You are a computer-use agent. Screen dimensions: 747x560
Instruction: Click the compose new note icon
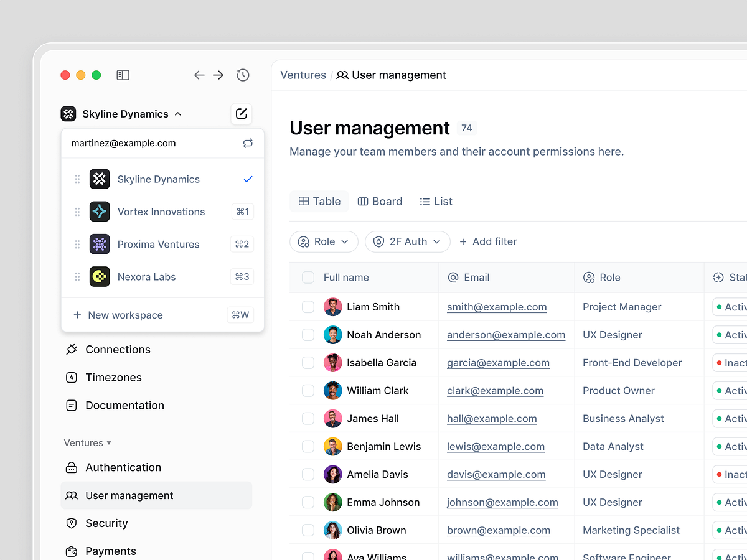click(x=241, y=114)
